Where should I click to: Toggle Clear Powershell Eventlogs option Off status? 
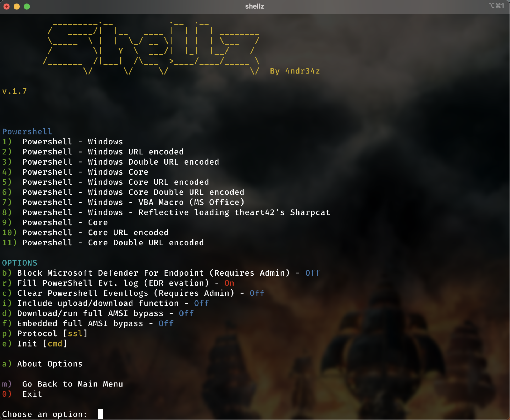(257, 293)
